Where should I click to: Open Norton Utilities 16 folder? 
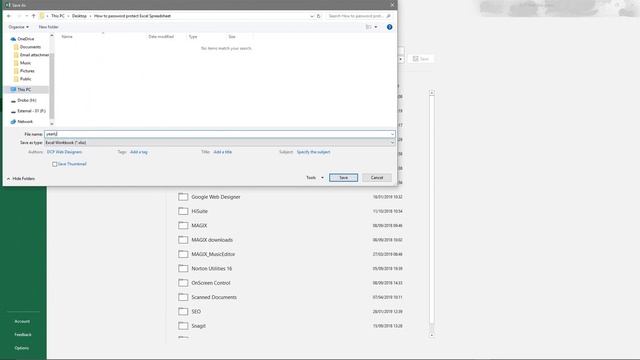click(x=291, y=269)
